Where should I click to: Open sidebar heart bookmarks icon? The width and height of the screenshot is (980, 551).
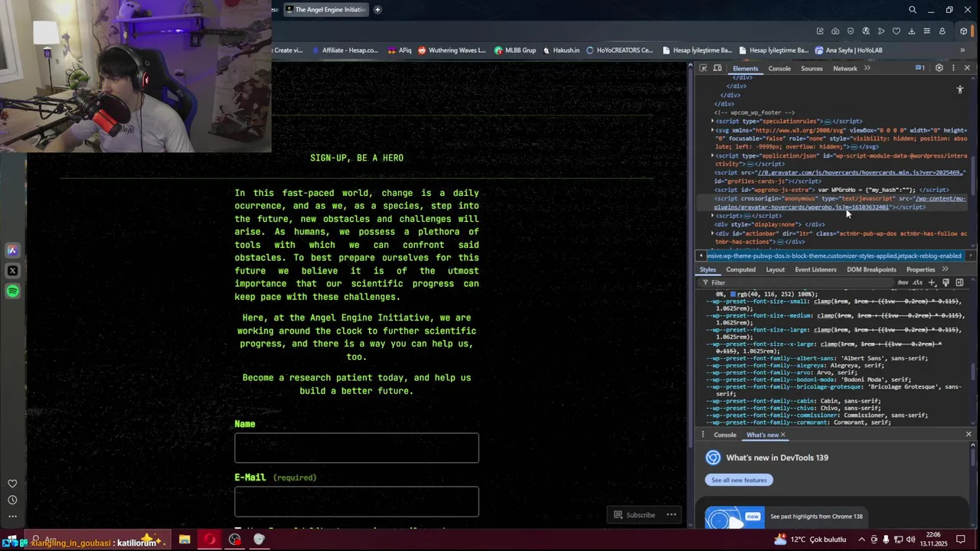tap(12, 484)
